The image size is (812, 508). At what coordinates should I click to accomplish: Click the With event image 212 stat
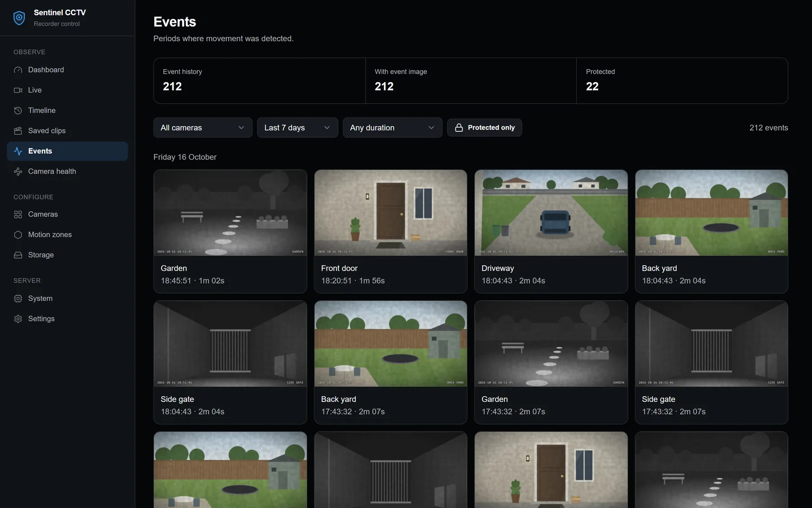(471, 81)
